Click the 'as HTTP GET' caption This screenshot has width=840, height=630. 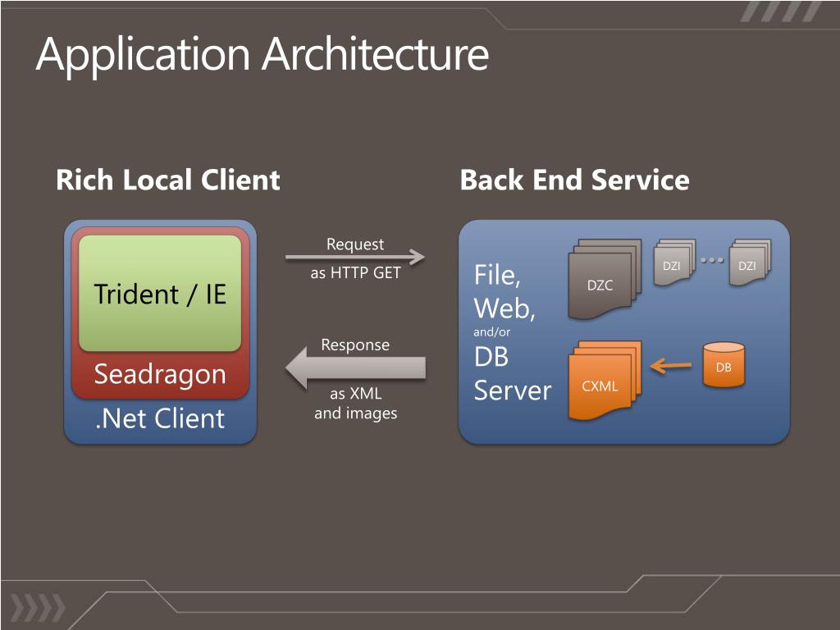tap(355, 272)
